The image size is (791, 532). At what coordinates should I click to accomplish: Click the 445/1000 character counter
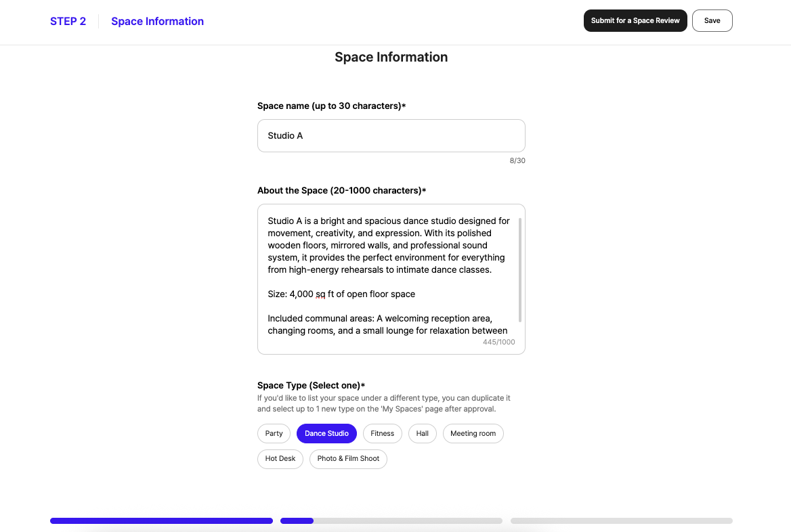499,342
